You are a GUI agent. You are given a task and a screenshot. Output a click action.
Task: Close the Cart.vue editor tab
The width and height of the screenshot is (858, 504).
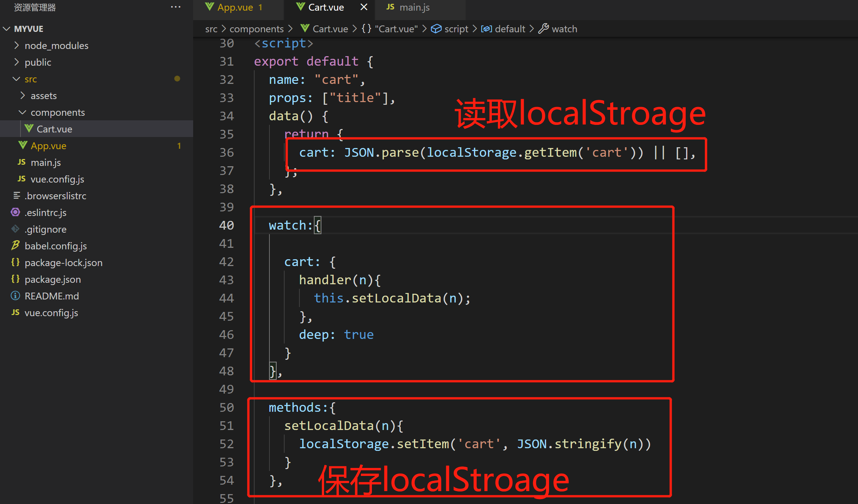364,7
